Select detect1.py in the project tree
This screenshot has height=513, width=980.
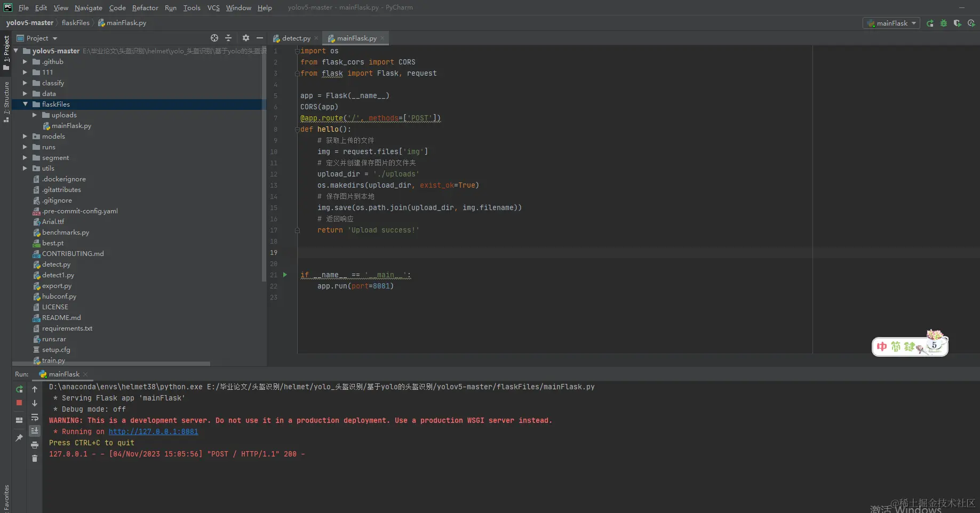click(58, 275)
